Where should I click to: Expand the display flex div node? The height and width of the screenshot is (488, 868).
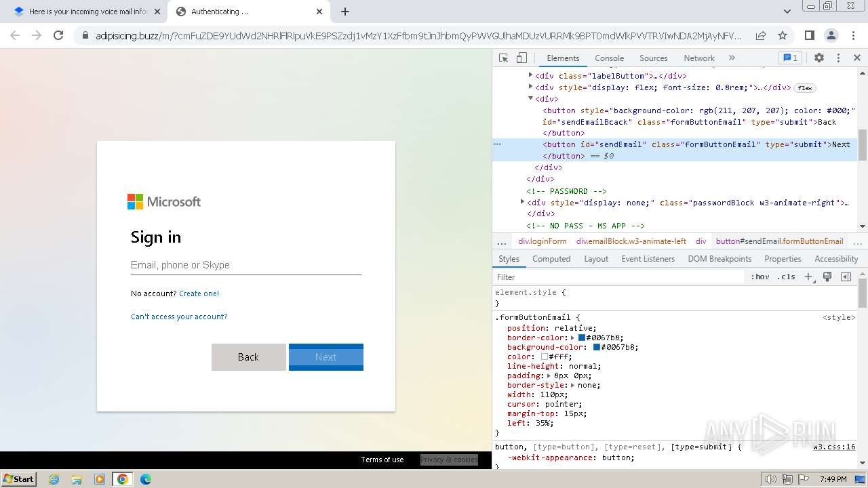click(530, 87)
